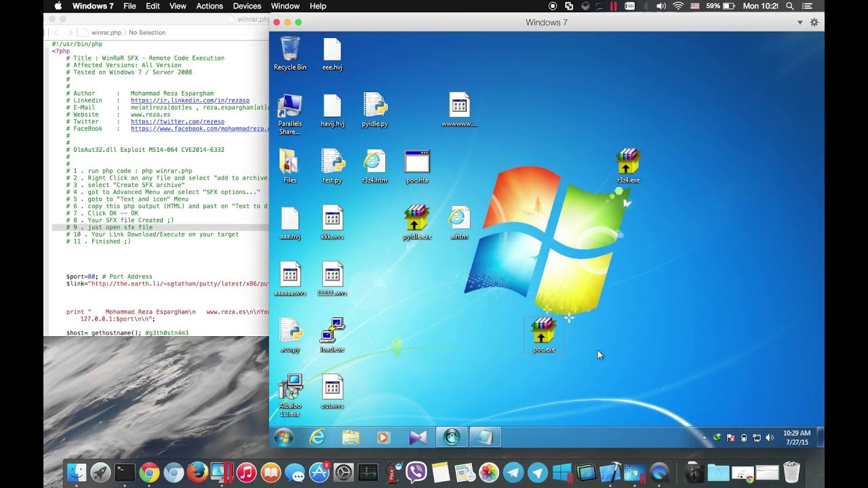Open Firefox from the Mac dock
This screenshot has width=868, height=488.
pyautogui.click(x=197, y=472)
